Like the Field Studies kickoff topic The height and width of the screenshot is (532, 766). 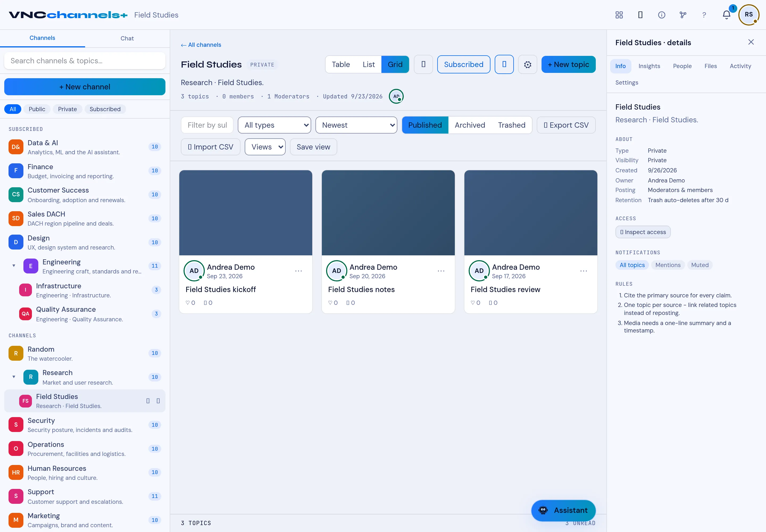click(x=190, y=303)
